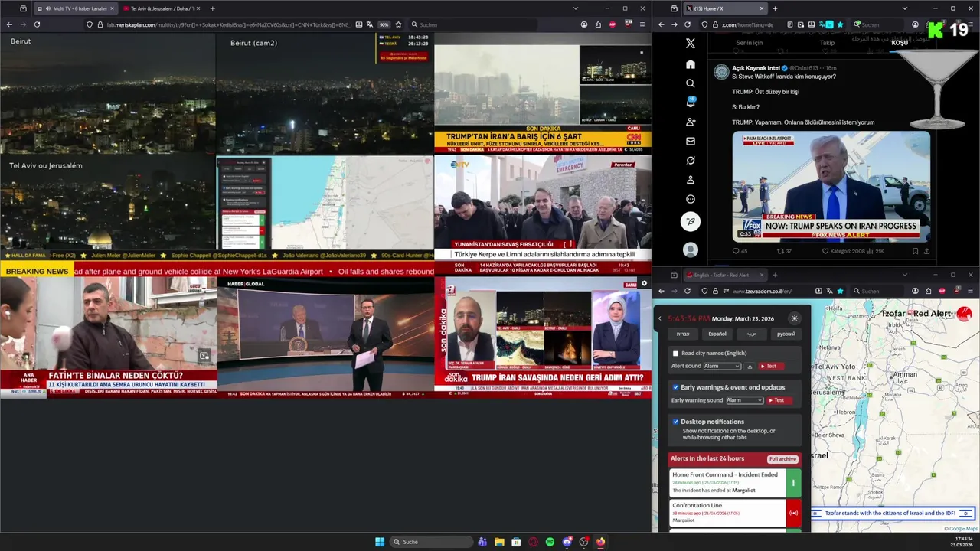Open Windows Start menu

[380, 542]
